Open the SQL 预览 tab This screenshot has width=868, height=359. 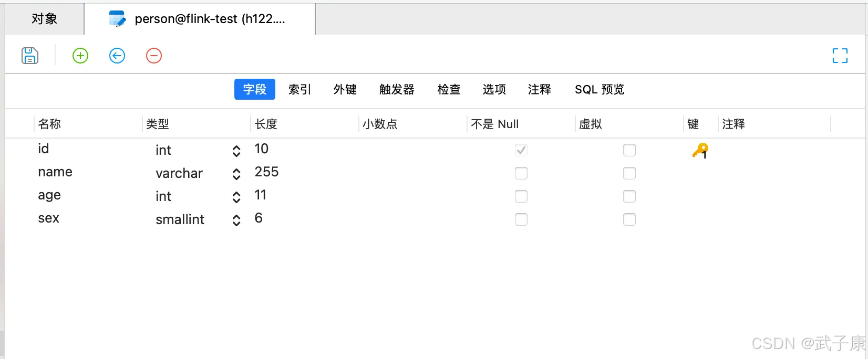(600, 90)
